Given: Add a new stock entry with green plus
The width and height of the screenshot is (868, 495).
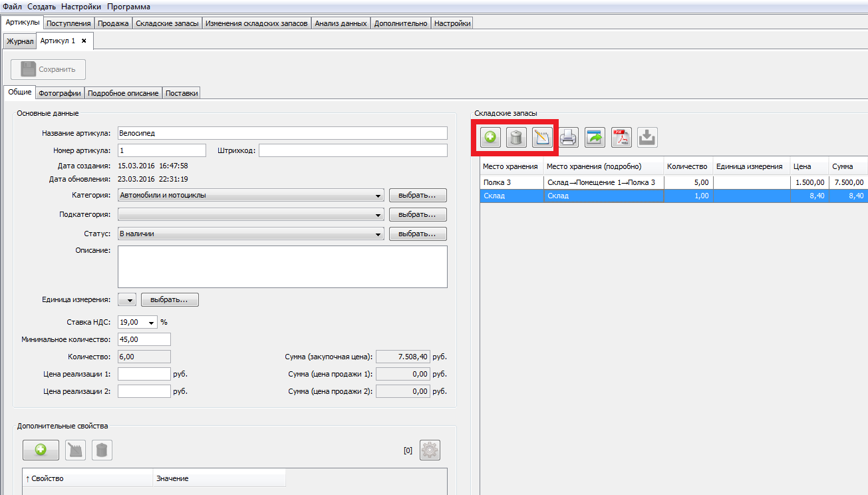Looking at the screenshot, I should [490, 138].
